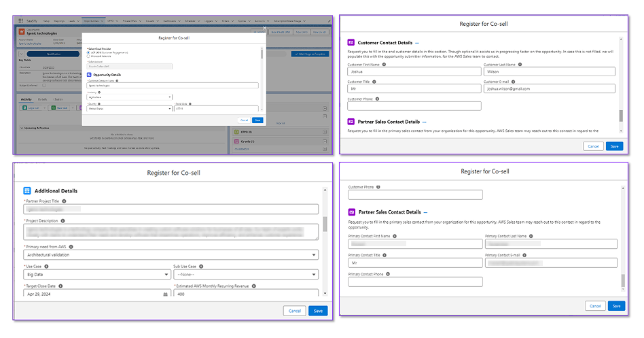
Task: Click info icon next to Customer E-mail
Action: pyautogui.click(x=514, y=82)
